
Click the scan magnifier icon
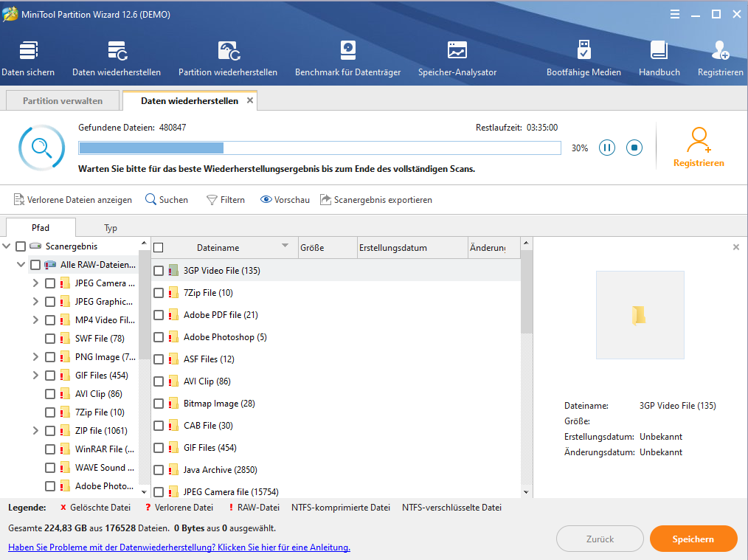41,148
